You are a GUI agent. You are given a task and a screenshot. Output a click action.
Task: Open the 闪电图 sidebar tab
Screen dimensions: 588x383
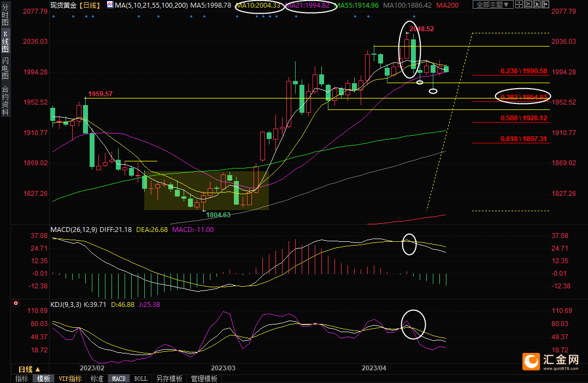5,68
